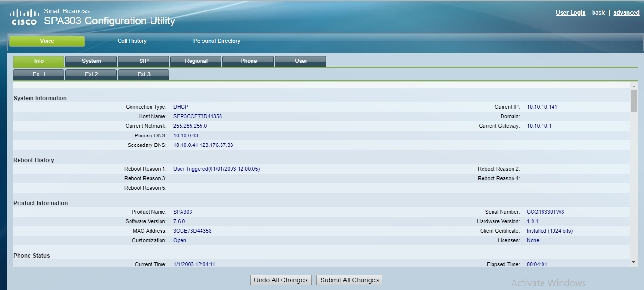The image size is (644, 290).
Task: Click the Reboot Reason 5 label
Action: pyautogui.click(x=145, y=188)
